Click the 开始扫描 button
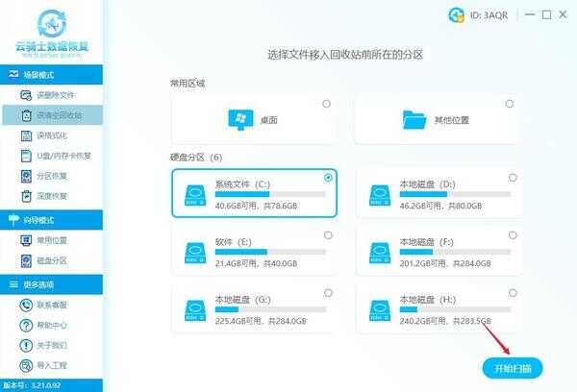The image size is (577, 392). [x=513, y=368]
